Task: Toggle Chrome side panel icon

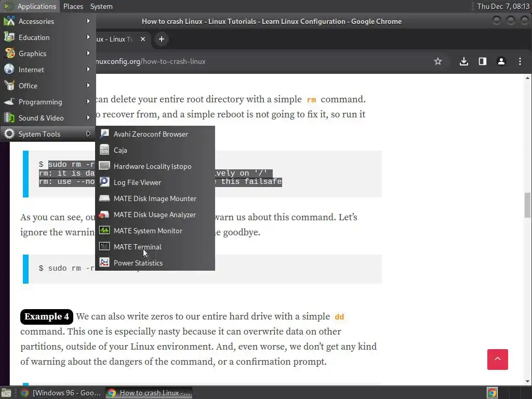Action: [483, 61]
